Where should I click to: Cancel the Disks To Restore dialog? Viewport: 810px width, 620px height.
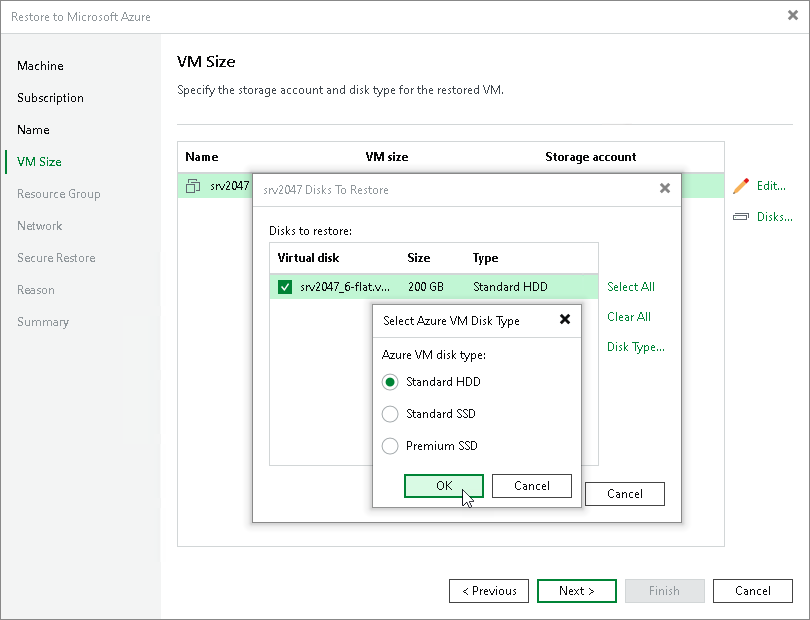tap(625, 494)
